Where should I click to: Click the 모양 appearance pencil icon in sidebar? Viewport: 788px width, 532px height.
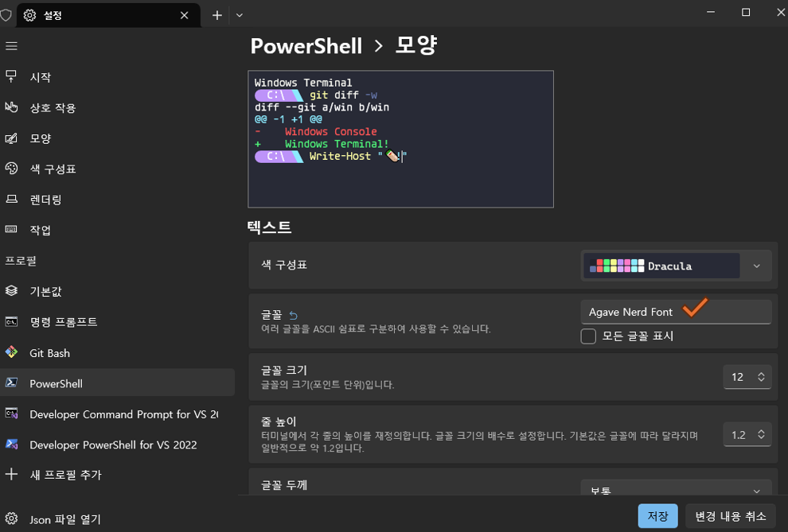pos(11,138)
